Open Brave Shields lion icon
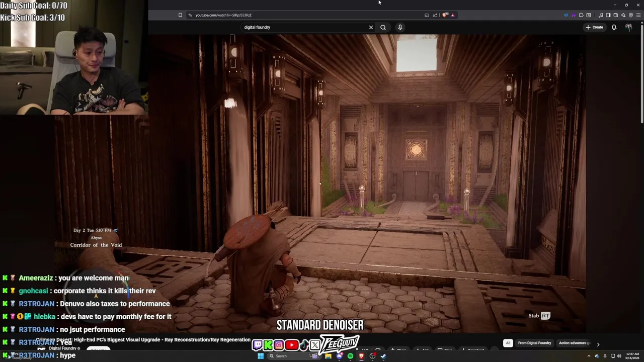 click(445, 15)
